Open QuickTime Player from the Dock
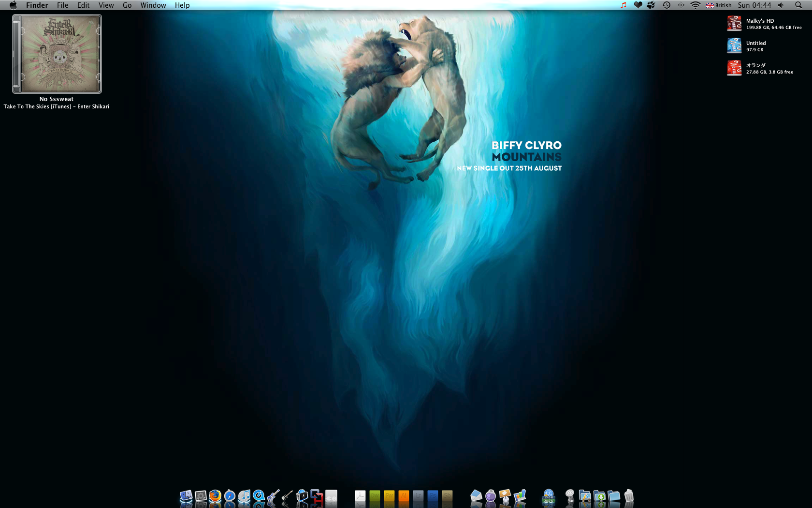Screen dimensions: 812x508 pos(259,496)
